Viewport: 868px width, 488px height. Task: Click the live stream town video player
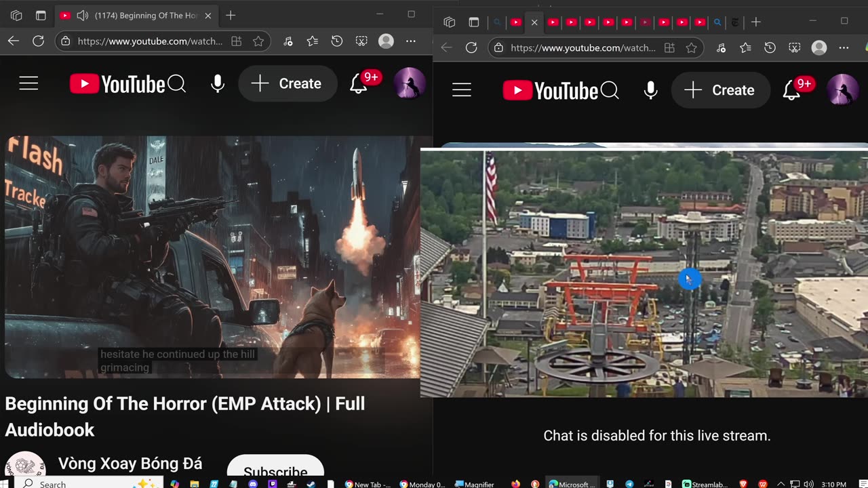tap(644, 272)
